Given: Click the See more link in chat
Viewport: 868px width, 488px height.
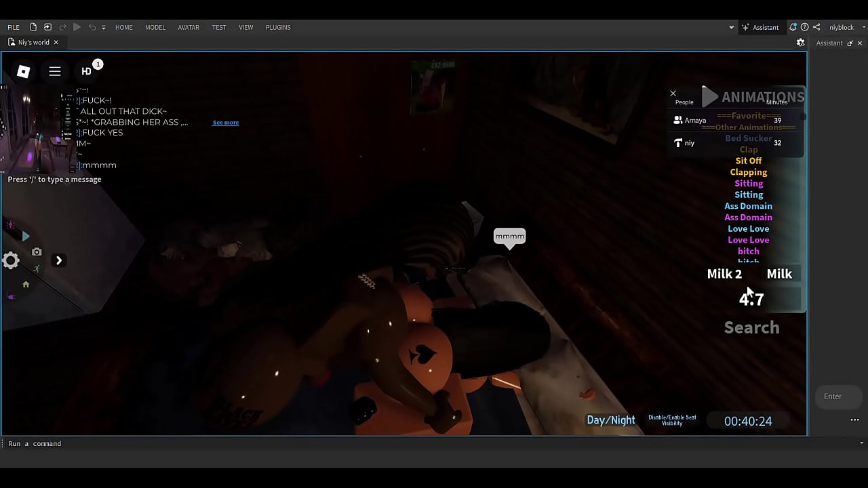Looking at the screenshot, I should [225, 123].
